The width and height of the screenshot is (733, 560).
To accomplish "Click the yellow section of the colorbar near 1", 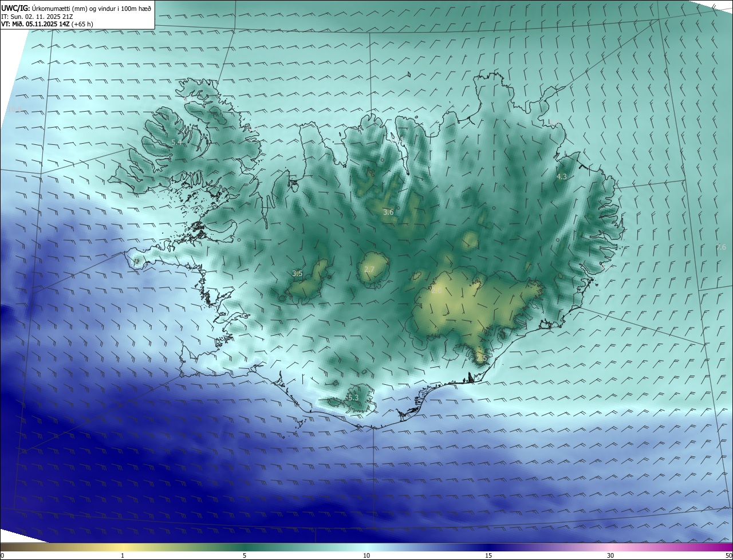I will [x=123, y=547].
